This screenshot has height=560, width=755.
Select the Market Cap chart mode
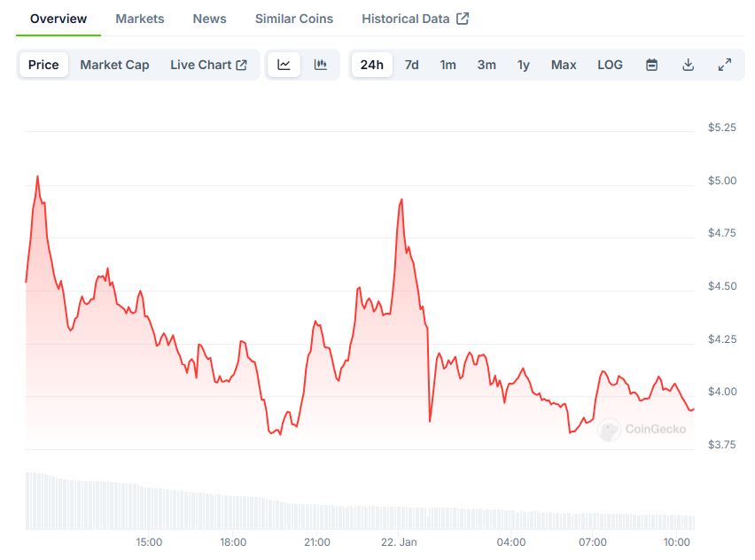pyautogui.click(x=114, y=65)
